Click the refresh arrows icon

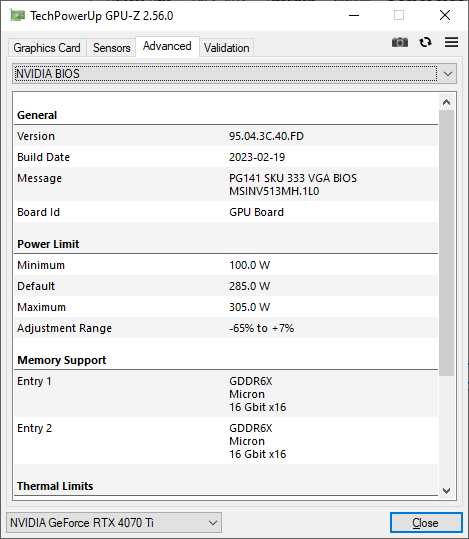pyautogui.click(x=425, y=42)
